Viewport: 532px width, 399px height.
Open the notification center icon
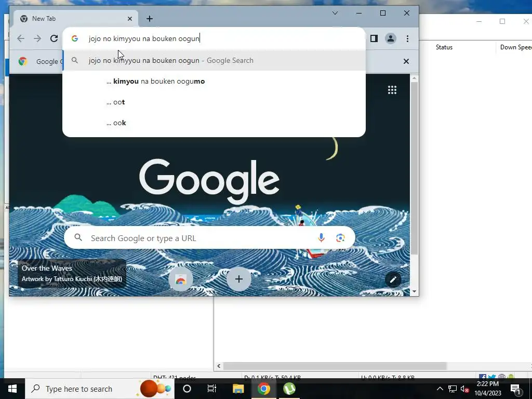(x=515, y=389)
